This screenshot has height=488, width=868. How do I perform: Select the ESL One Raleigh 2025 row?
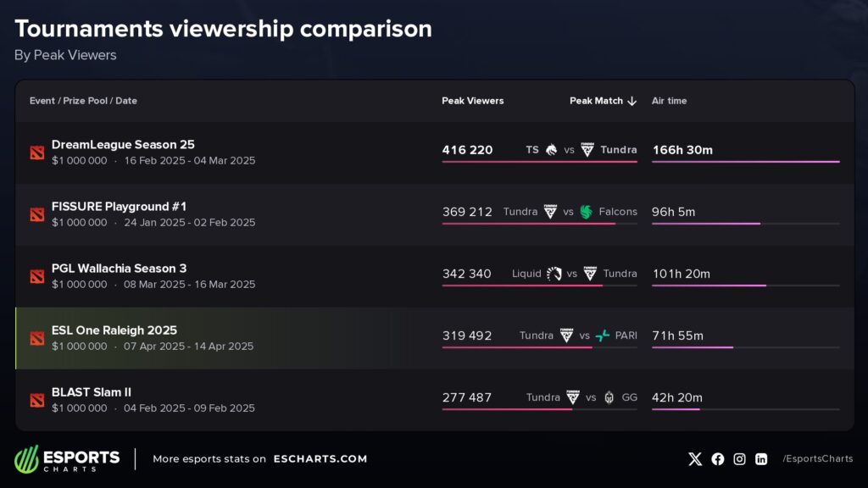coord(435,338)
